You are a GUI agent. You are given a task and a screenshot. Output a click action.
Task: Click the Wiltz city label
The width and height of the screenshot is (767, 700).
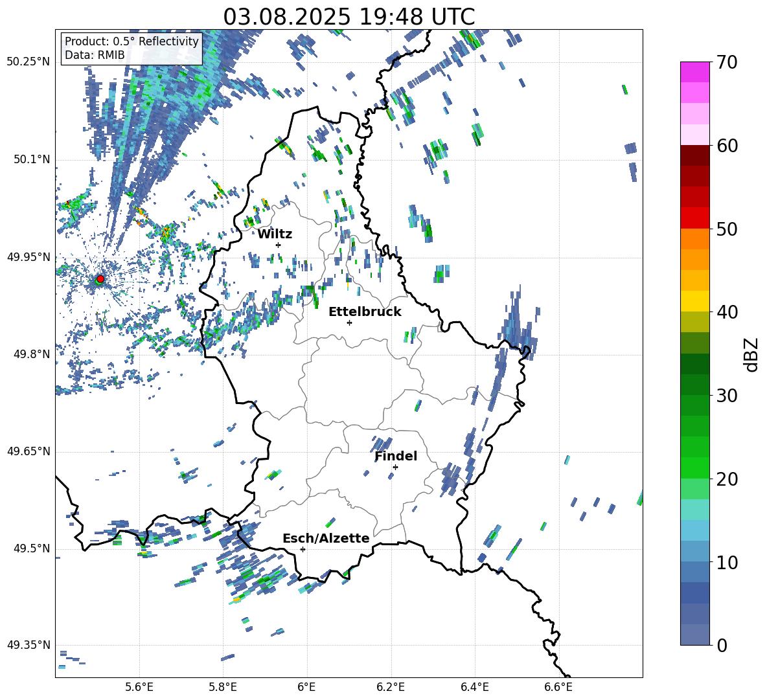click(x=275, y=234)
